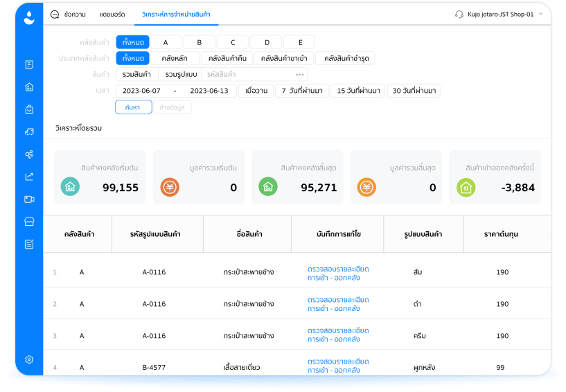Open the edit note icon in sidebar
566x392 pixels.
point(29,244)
